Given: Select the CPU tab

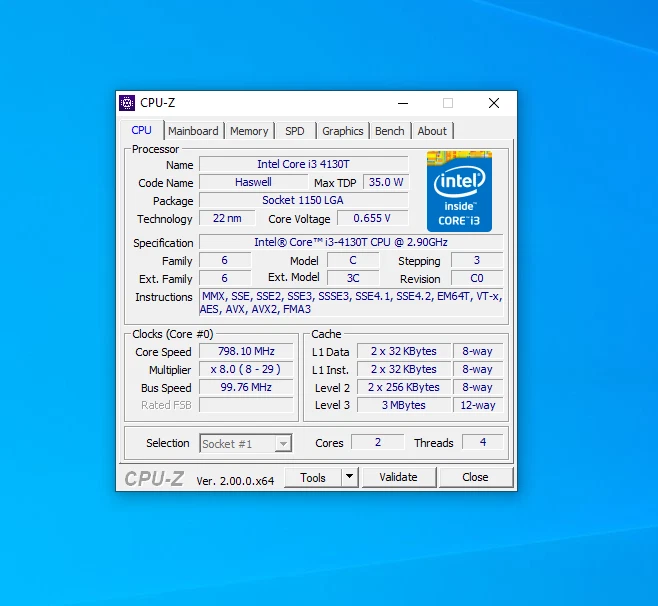Looking at the screenshot, I should point(141,130).
